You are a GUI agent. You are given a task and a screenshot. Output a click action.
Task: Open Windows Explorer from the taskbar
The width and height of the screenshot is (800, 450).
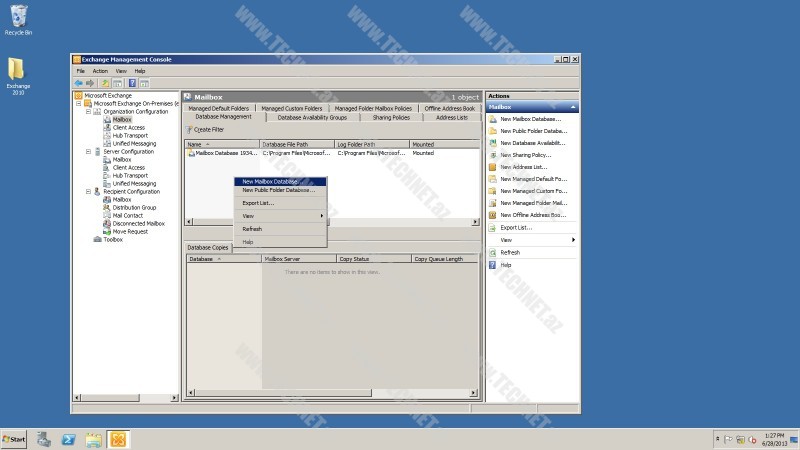point(93,439)
